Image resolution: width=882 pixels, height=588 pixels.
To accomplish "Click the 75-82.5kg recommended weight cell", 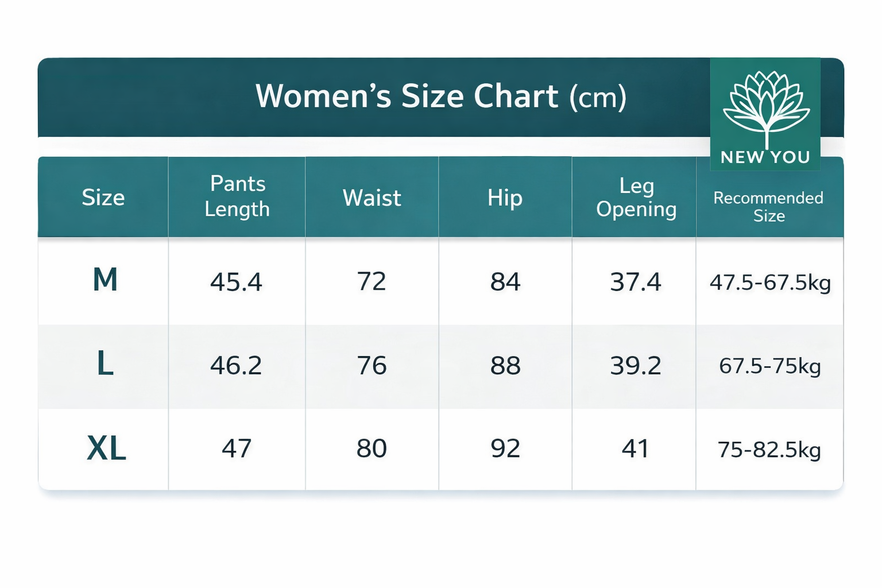I will pos(769,450).
